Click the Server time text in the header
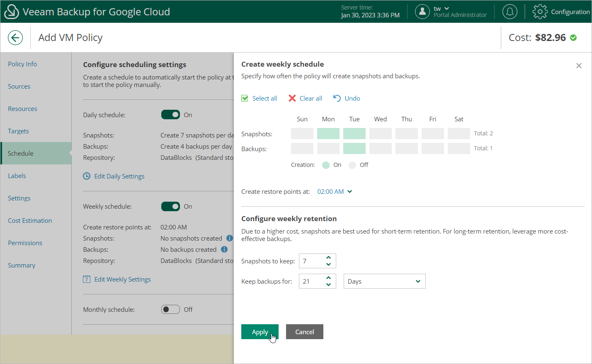This screenshot has height=364, width=592. coord(357,7)
